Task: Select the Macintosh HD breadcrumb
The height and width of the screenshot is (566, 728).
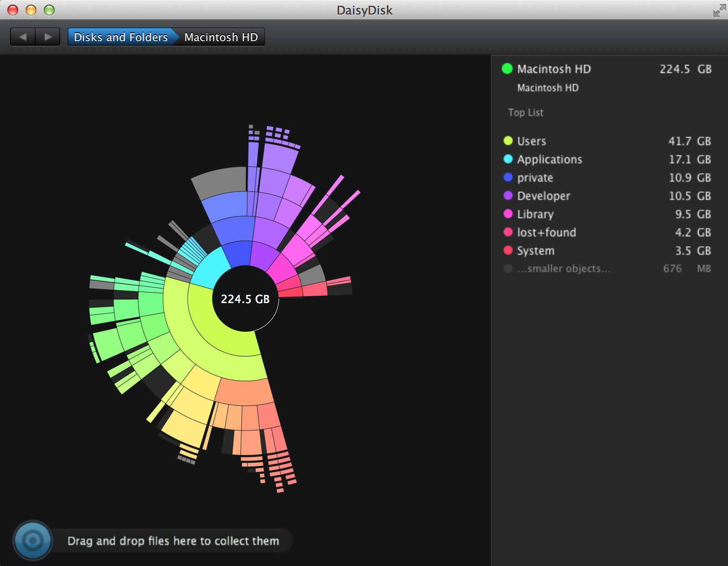Action: click(x=221, y=37)
